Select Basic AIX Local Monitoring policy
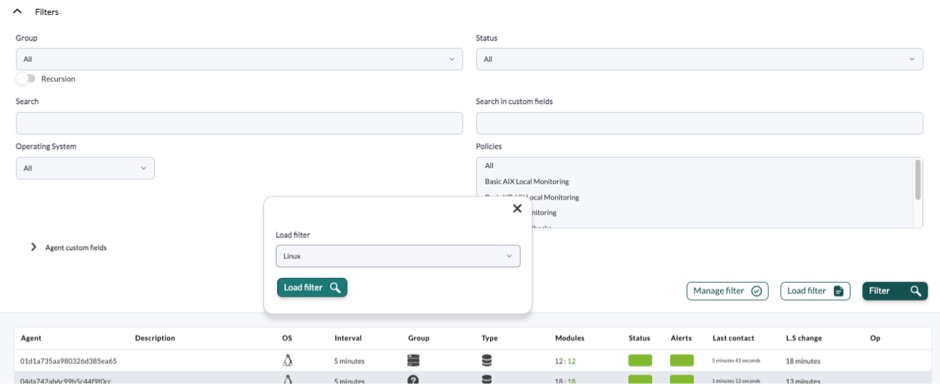This screenshot has width=940, height=384. [x=526, y=181]
